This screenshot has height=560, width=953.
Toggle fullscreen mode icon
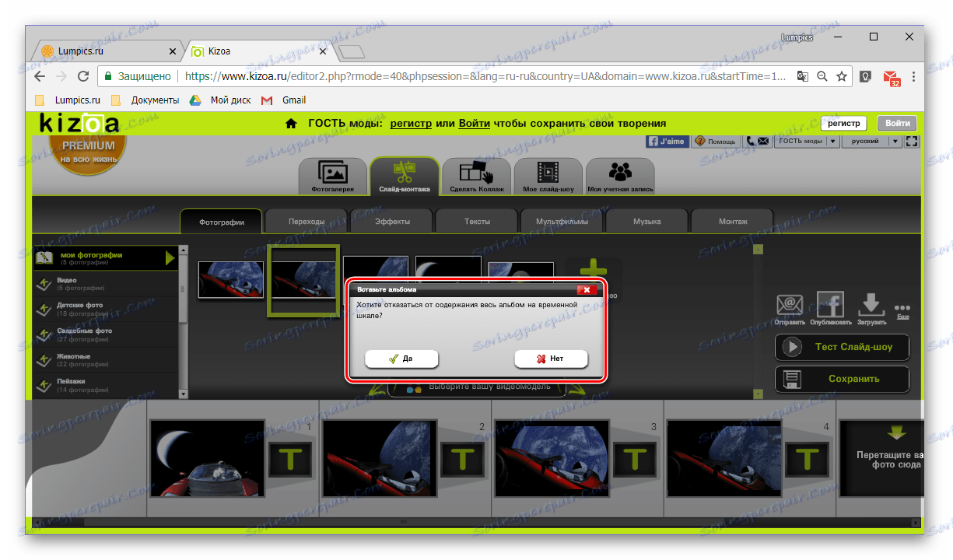pyautogui.click(x=912, y=142)
